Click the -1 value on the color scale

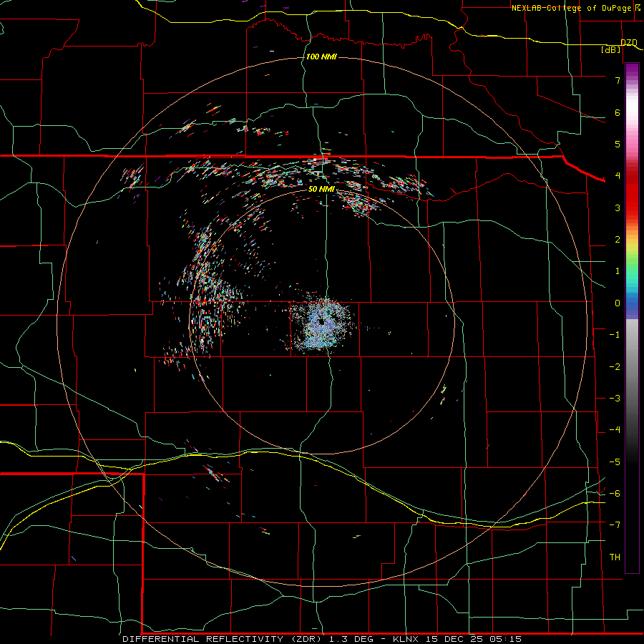[615, 335]
